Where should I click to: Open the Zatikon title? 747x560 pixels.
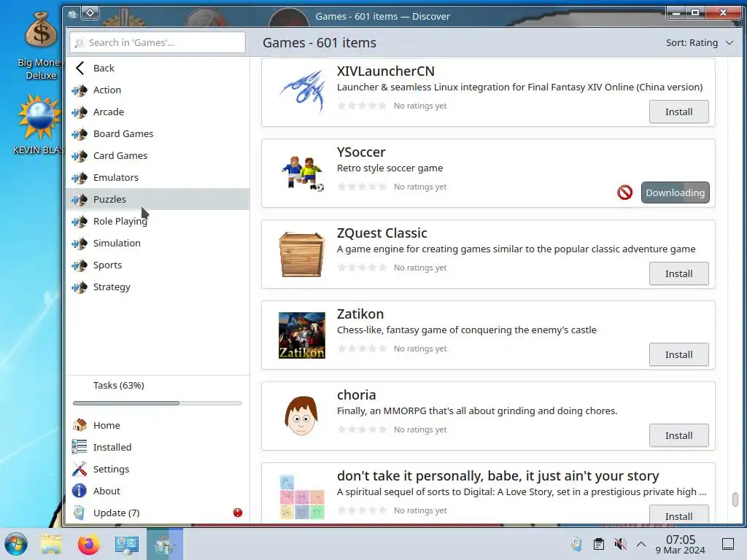click(x=360, y=314)
